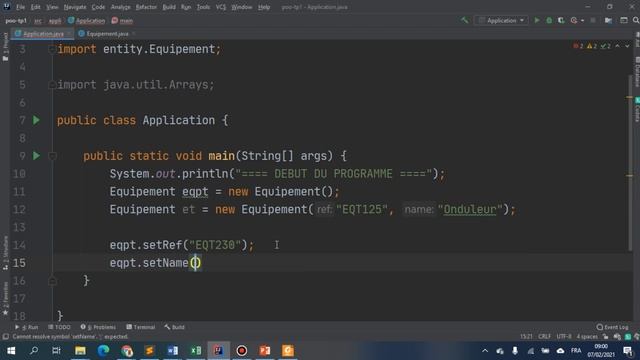
Task: Open the Help menu
Action: click(264, 7)
